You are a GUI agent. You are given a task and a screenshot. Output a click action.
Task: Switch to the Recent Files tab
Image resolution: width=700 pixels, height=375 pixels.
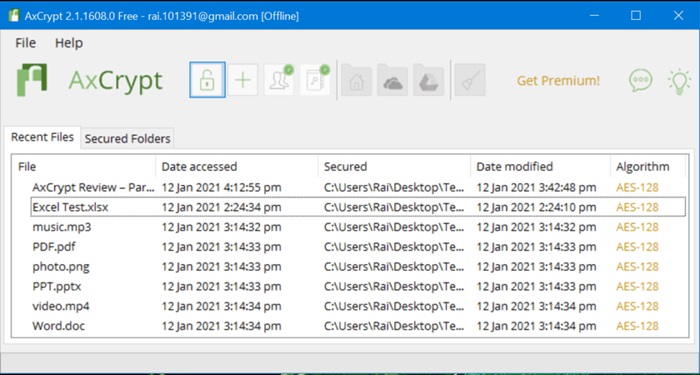[42, 137]
